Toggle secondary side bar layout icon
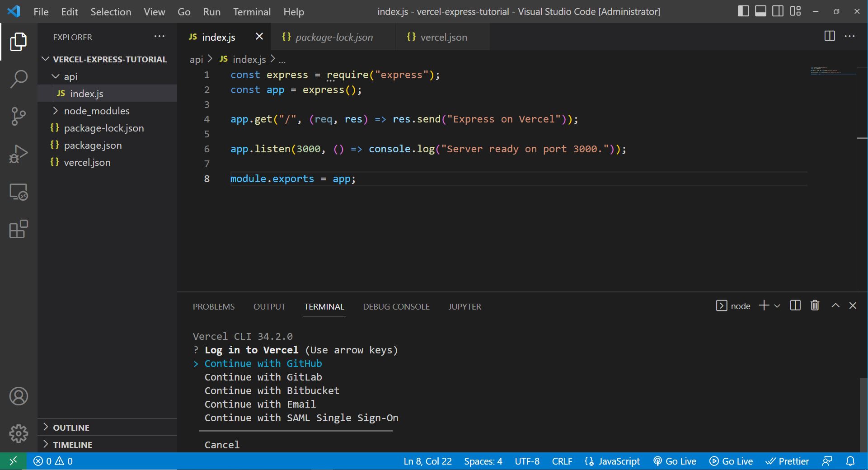Image resolution: width=868 pixels, height=470 pixels. 778,11
